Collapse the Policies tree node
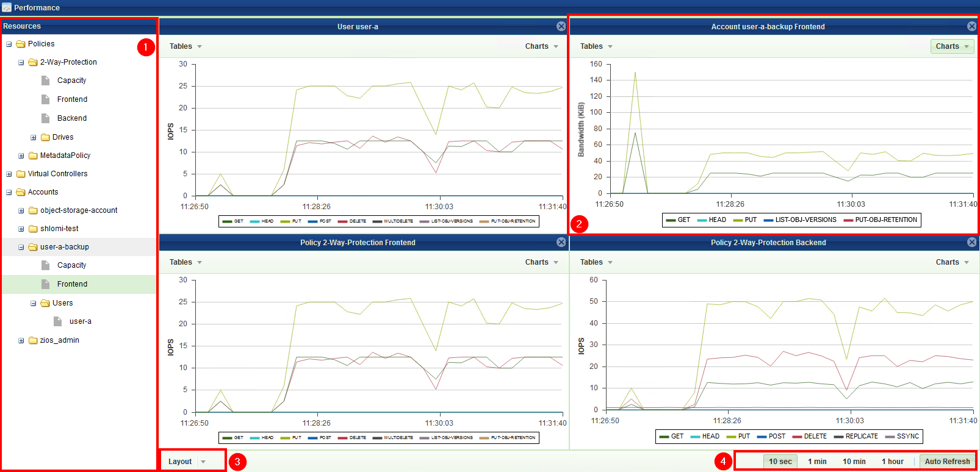The image size is (980, 472). pyautogui.click(x=9, y=44)
